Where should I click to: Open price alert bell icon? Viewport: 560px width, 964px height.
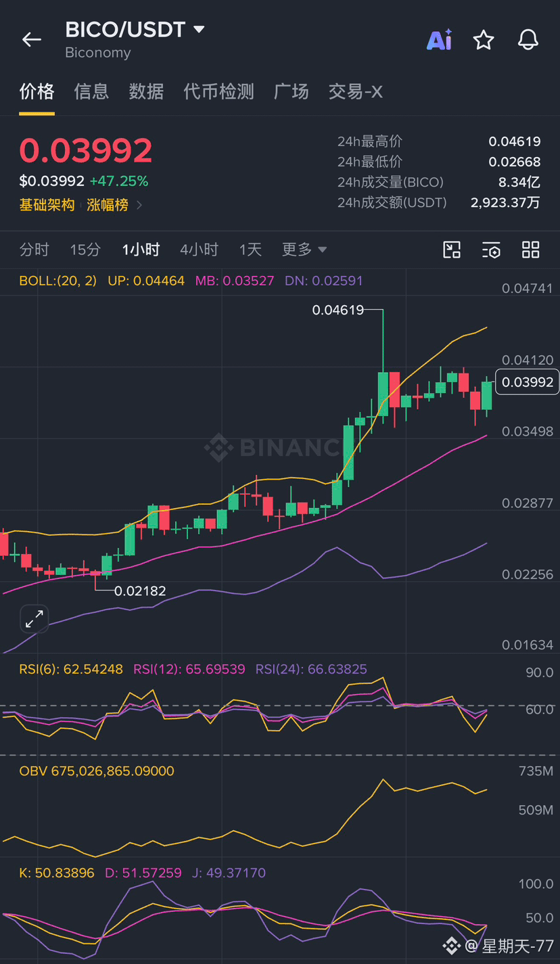[528, 40]
